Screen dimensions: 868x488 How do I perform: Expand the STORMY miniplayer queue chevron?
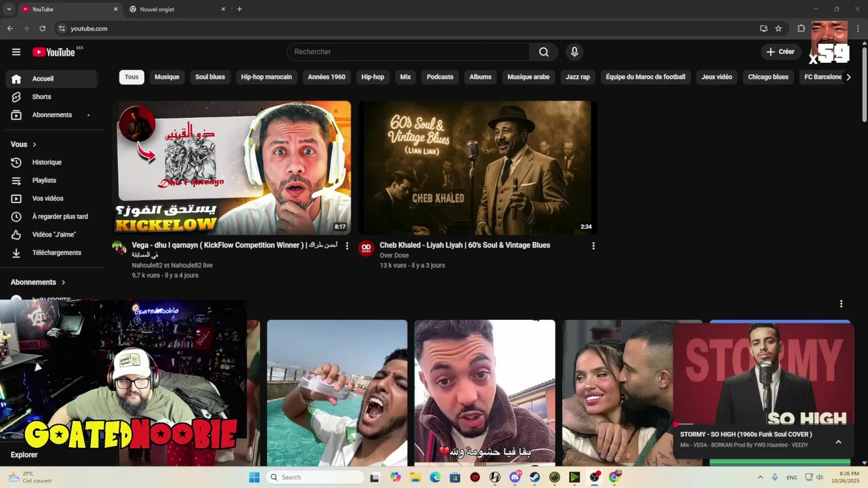838,442
